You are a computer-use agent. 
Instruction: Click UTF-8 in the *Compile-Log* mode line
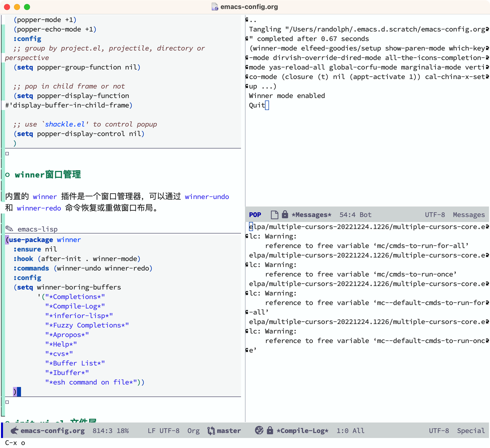[439, 431]
